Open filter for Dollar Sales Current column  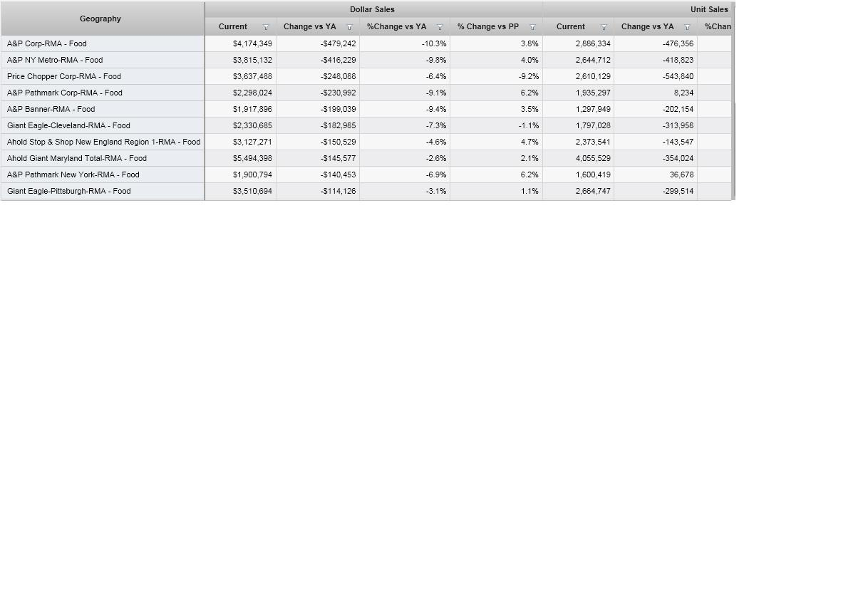pos(266,27)
